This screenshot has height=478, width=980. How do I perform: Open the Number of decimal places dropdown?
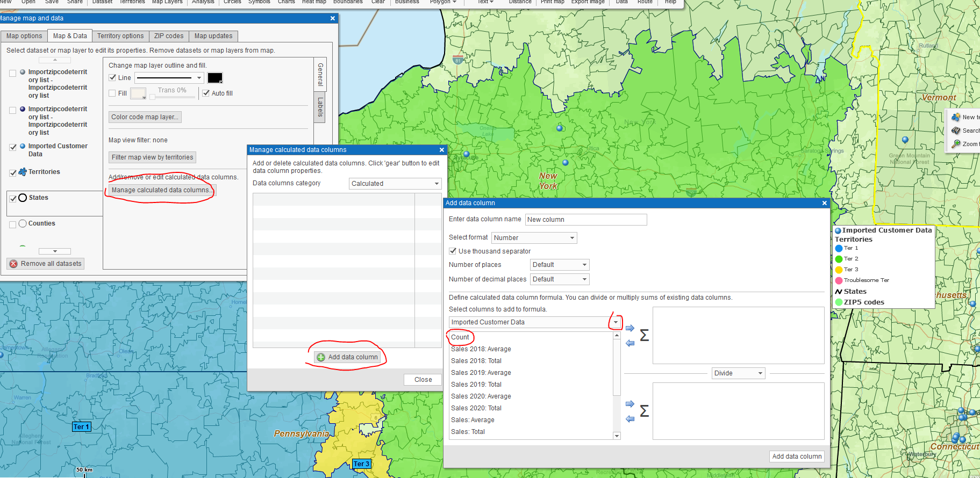pos(560,279)
